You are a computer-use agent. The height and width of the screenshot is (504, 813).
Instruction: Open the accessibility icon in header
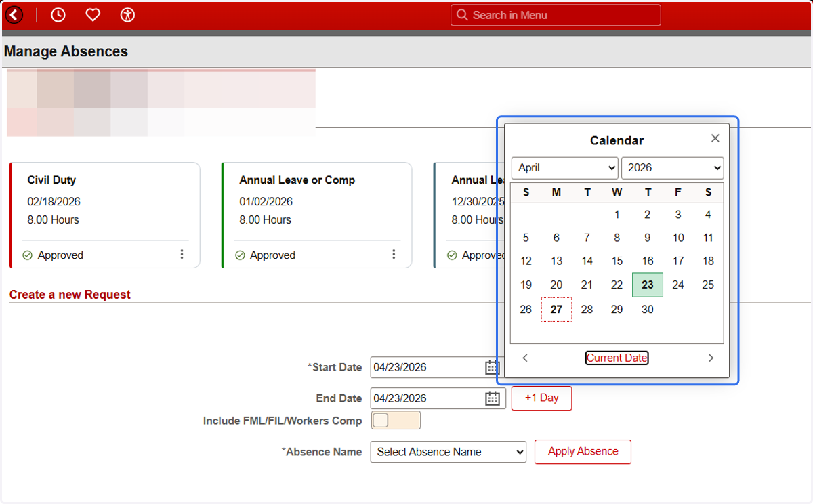point(127,15)
